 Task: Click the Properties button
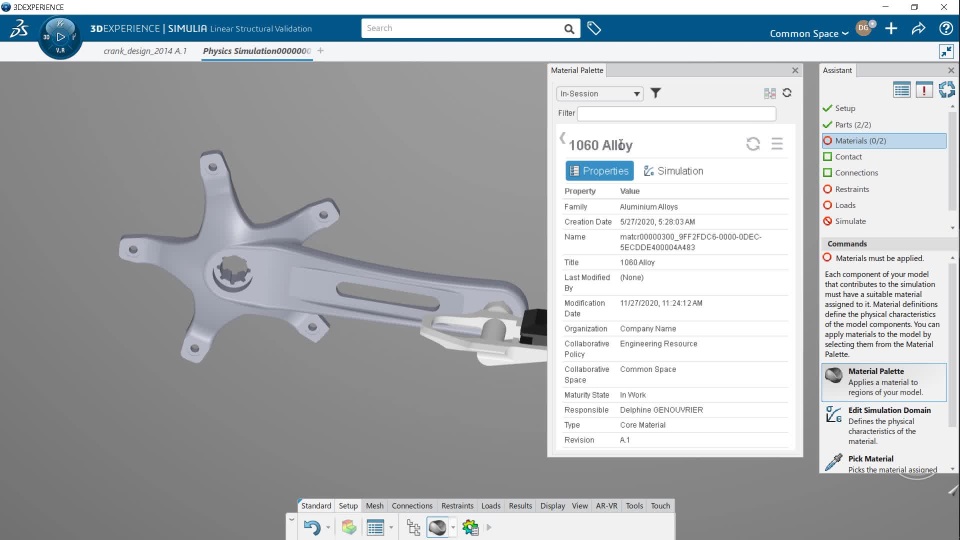600,171
